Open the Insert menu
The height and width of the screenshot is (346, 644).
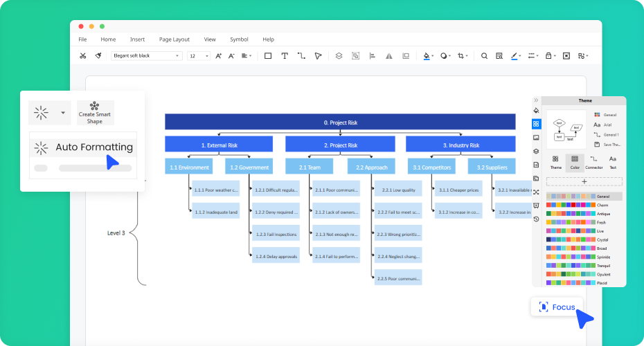pyautogui.click(x=137, y=39)
